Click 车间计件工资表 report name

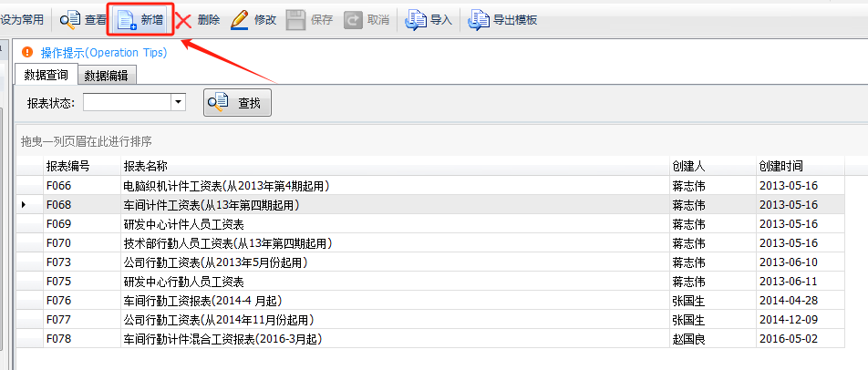212,205
